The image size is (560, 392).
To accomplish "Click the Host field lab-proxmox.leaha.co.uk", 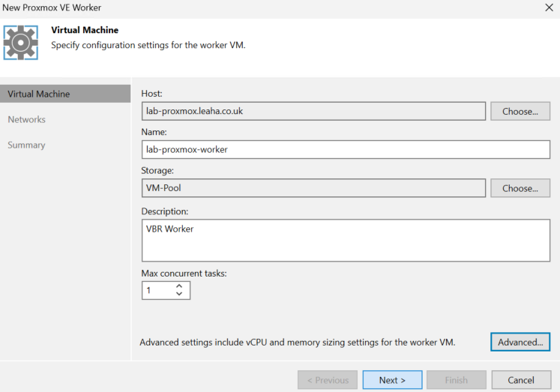I will point(313,111).
